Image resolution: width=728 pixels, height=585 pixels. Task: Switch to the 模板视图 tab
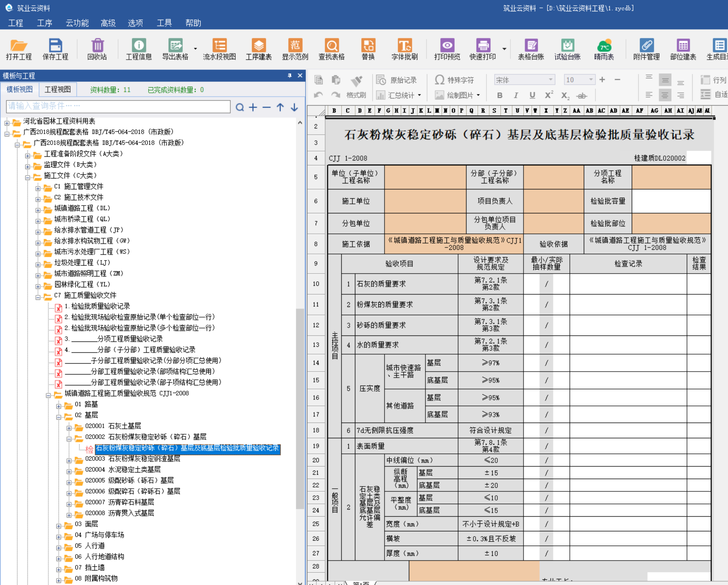(19, 89)
